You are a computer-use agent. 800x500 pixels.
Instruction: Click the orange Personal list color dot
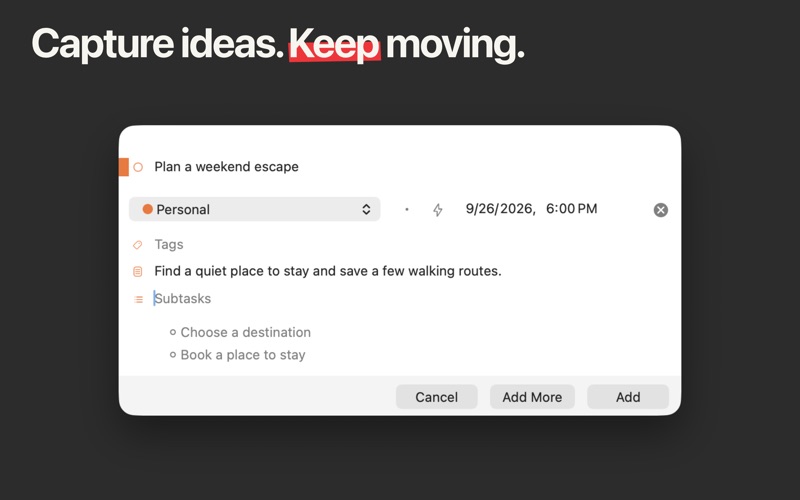pos(148,209)
